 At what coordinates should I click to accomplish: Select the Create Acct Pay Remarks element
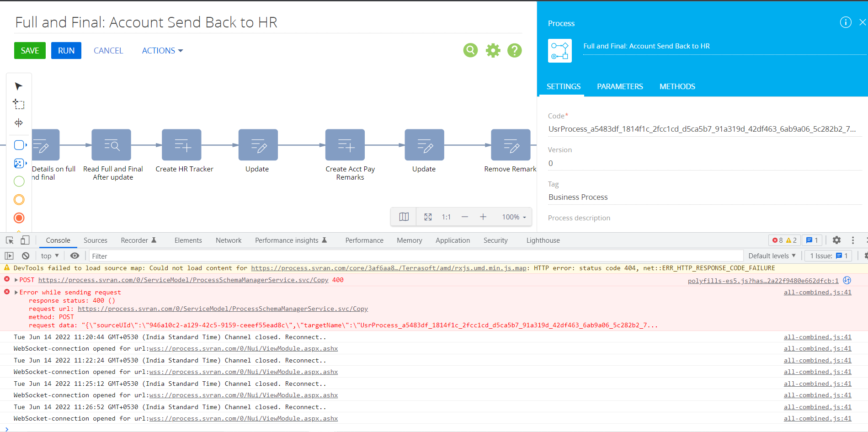click(345, 144)
